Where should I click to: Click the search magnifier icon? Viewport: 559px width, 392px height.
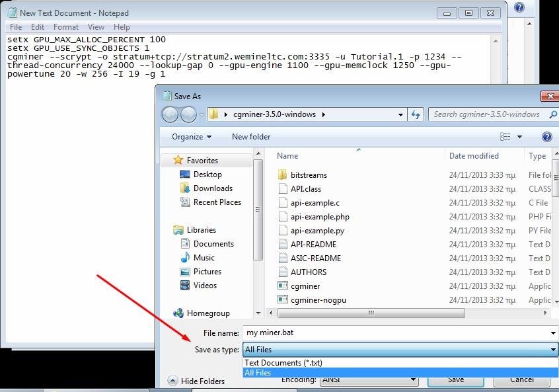[x=553, y=114]
